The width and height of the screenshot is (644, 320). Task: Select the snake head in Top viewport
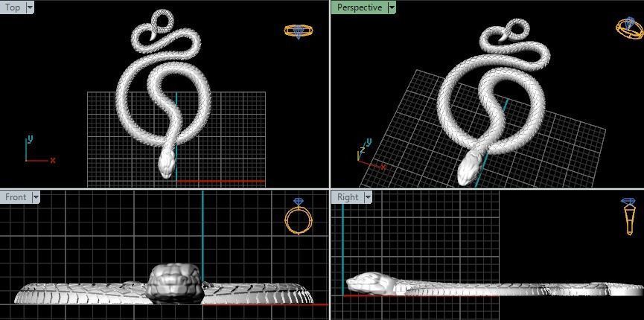[x=167, y=164]
